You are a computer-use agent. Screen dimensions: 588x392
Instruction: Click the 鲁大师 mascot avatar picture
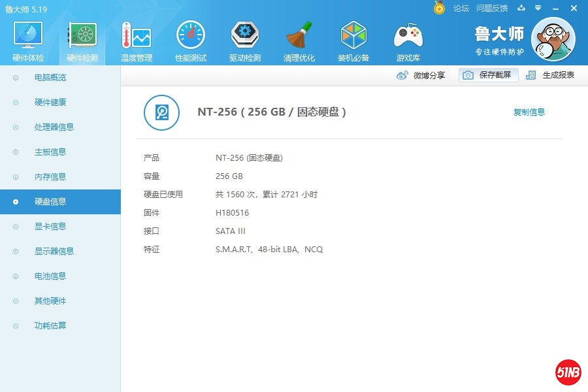point(553,39)
